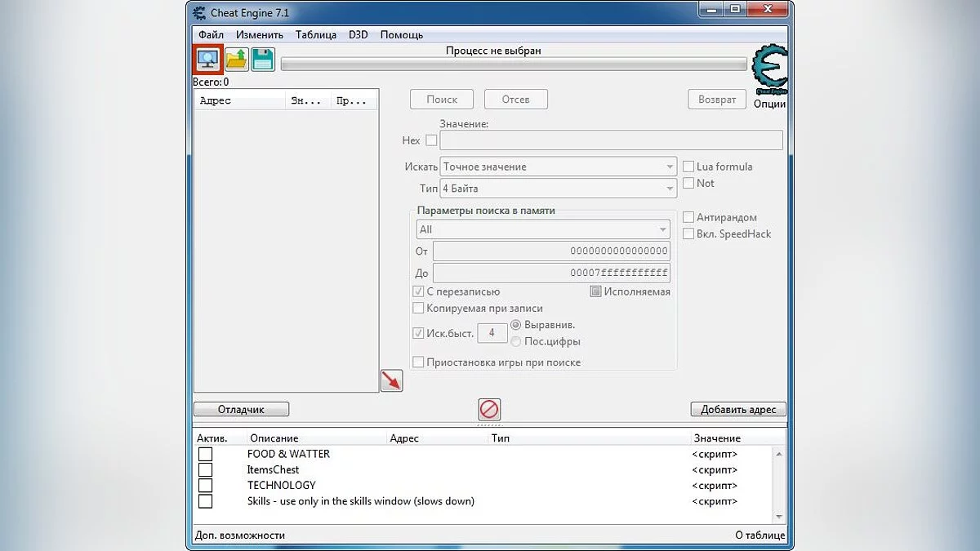The image size is (980, 551).
Task: Enable the Вкл. SpeedHack checkbox
Action: [688, 234]
